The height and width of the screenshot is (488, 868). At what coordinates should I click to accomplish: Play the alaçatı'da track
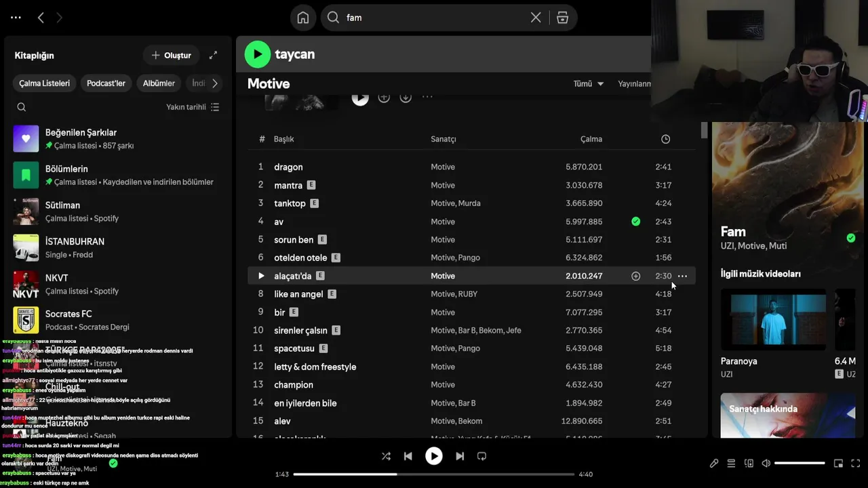[x=261, y=276]
